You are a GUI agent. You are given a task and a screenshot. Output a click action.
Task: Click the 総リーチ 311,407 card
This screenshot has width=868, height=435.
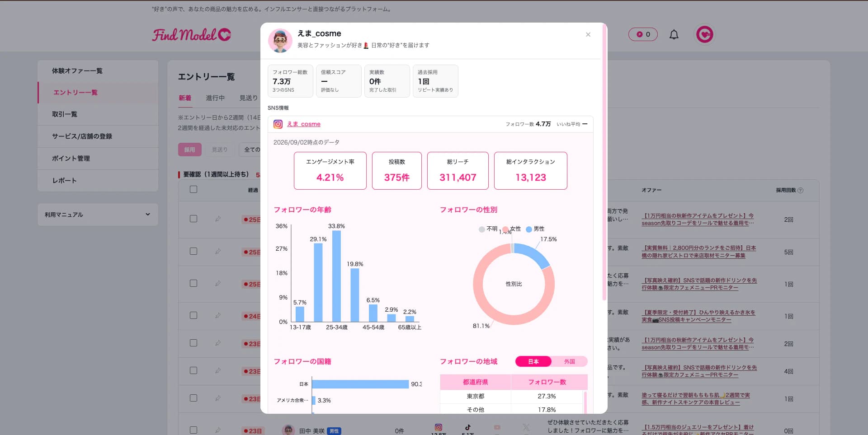[x=458, y=171]
